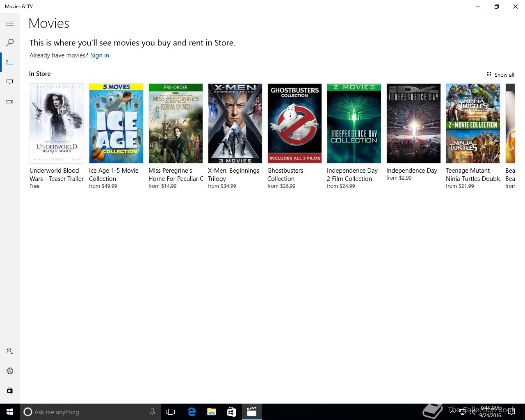This screenshot has height=420, width=525.
Task: Click the taskbar volume speaker icon
Action: 472,412
